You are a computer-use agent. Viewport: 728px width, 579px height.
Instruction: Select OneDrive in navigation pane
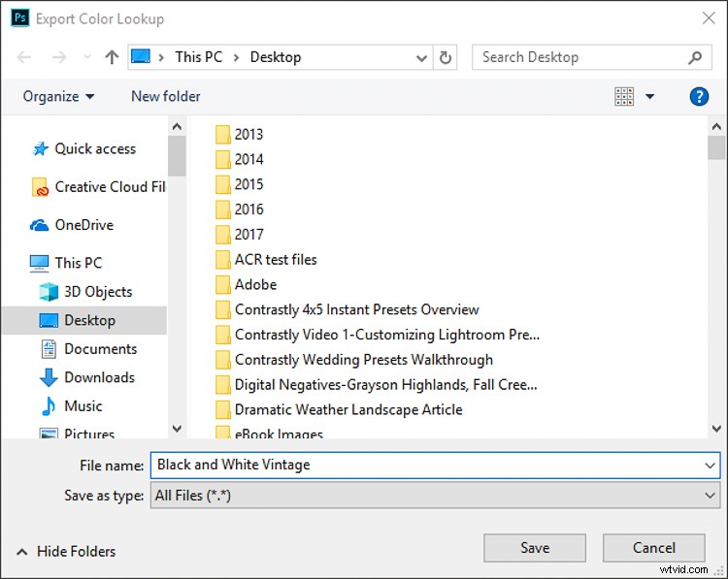click(x=83, y=225)
